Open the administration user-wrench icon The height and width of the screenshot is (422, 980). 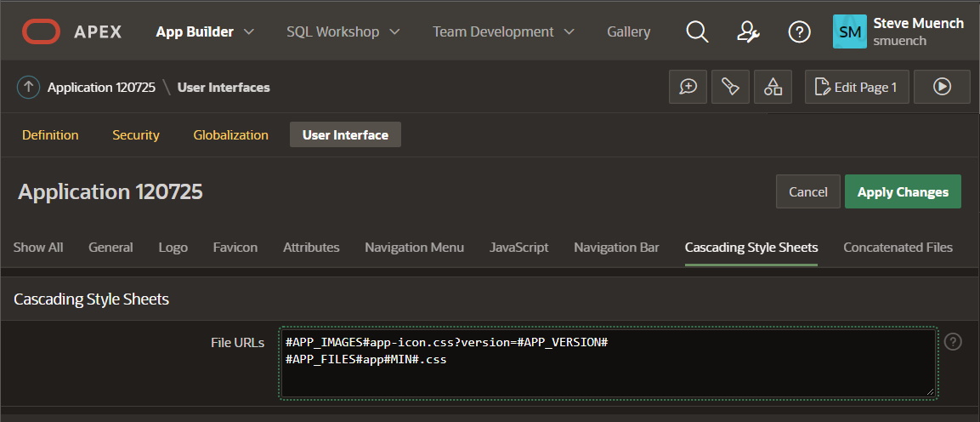tap(748, 32)
